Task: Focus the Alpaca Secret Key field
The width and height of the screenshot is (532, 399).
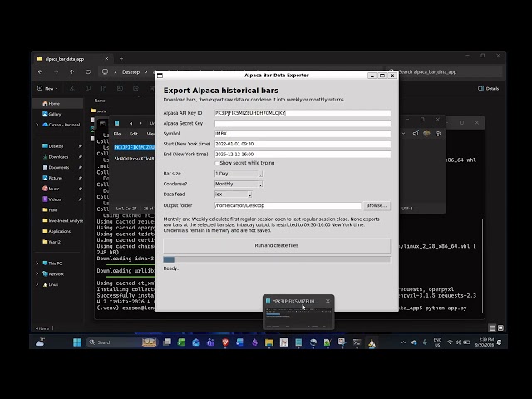Action: [x=303, y=124]
